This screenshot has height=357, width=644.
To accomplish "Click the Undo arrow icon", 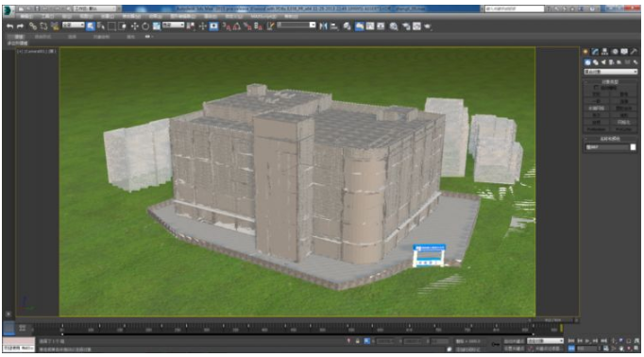I will pyautogui.click(x=10, y=26).
